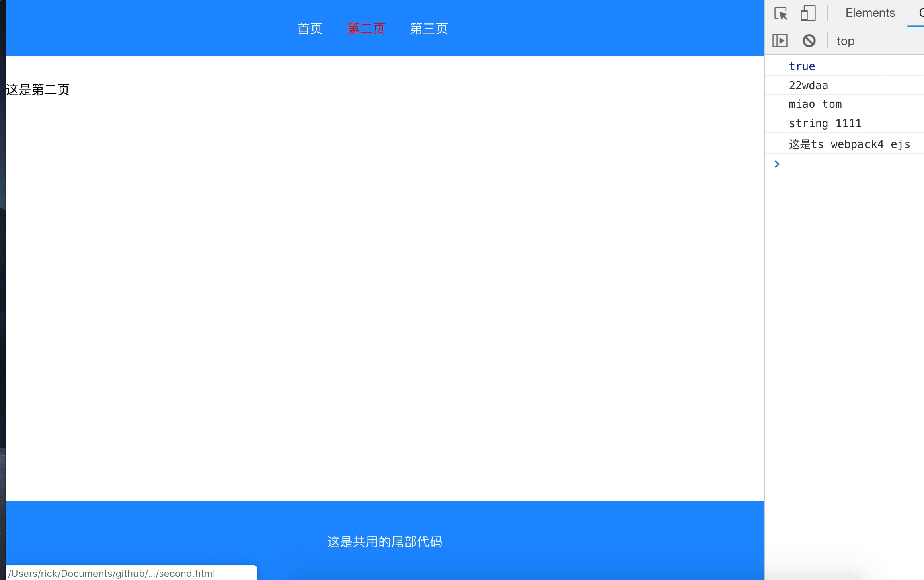Select the true console log entry
Image resolution: width=924 pixels, height=580 pixels.
[802, 66]
